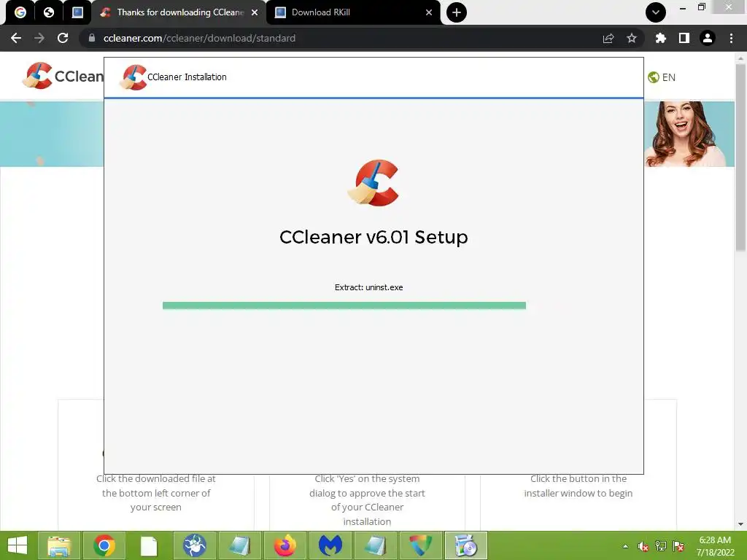Click the scrollbar up arrow

(x=740, y=58)
